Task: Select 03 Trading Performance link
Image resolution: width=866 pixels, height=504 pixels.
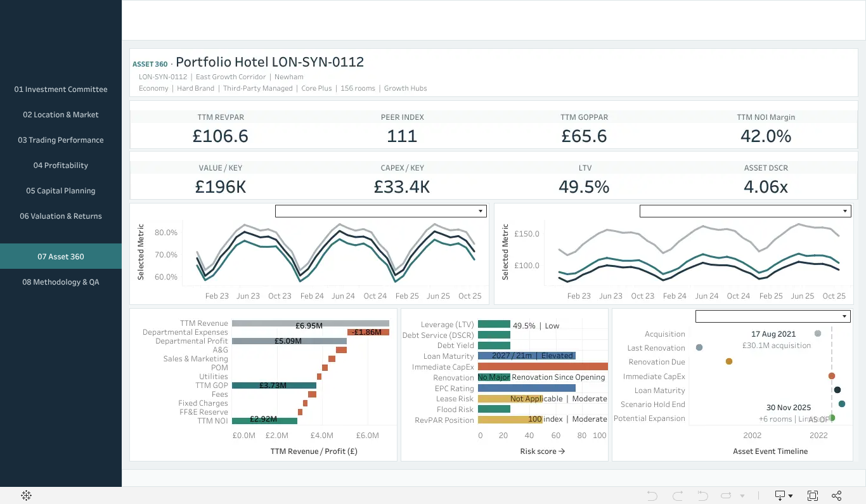Action: coord(61,140)
